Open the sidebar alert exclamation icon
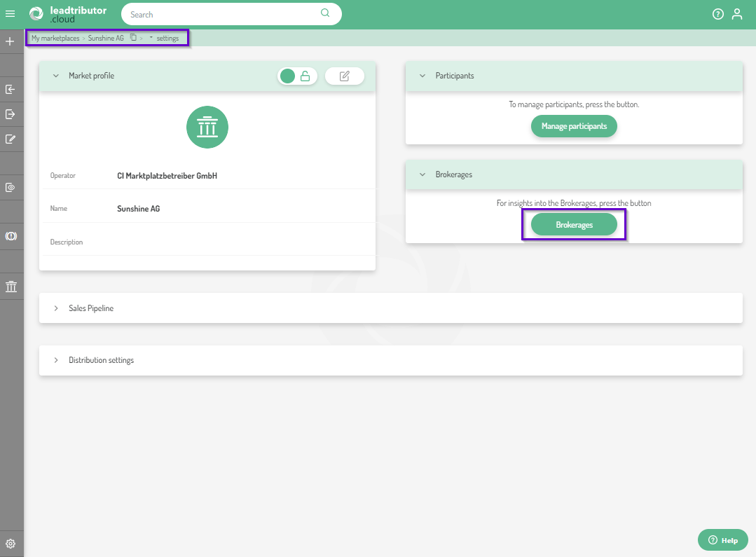Image resolution: width=756 pixels, height=557 pixels. 11,237
